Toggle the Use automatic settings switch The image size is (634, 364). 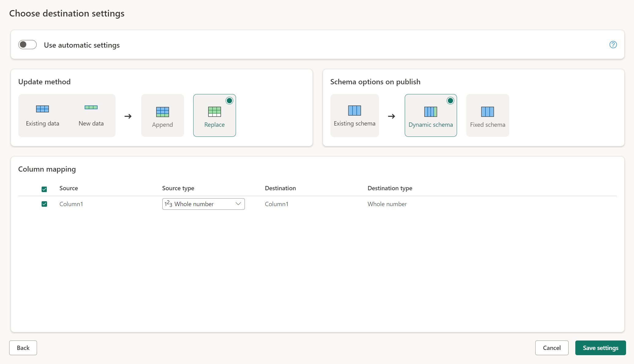[x=27, y=44]
